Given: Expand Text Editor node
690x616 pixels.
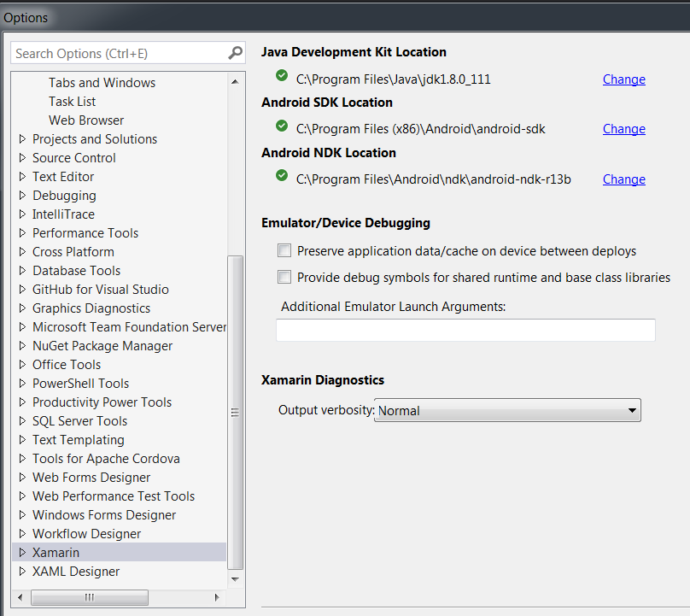Looking at the screenshot, I should tap(22, 177).
